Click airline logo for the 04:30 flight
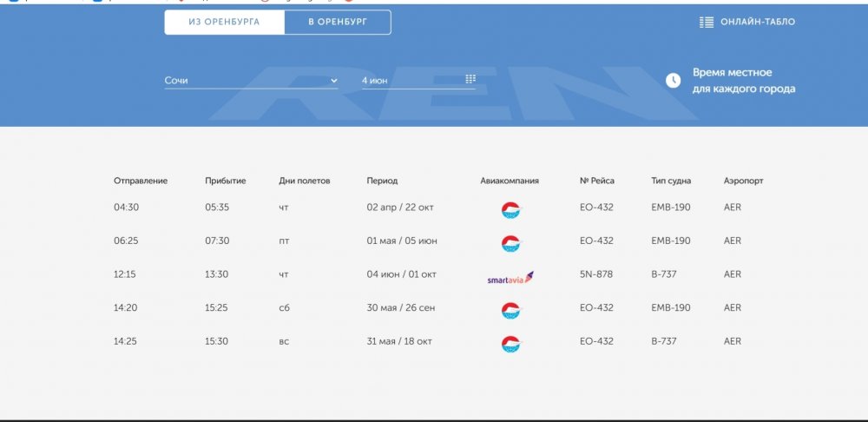The width and height of the screenshot is (868, 422). pos(510,209)
